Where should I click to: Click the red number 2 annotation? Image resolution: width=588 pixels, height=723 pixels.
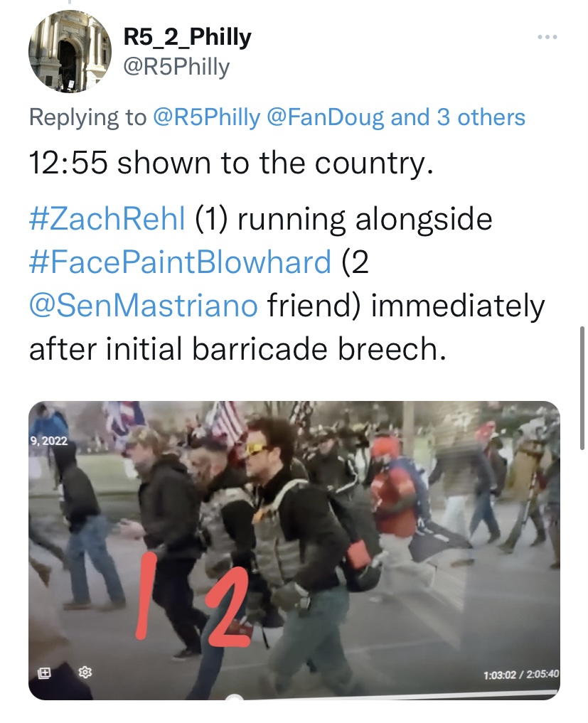(x=228, y=609)
